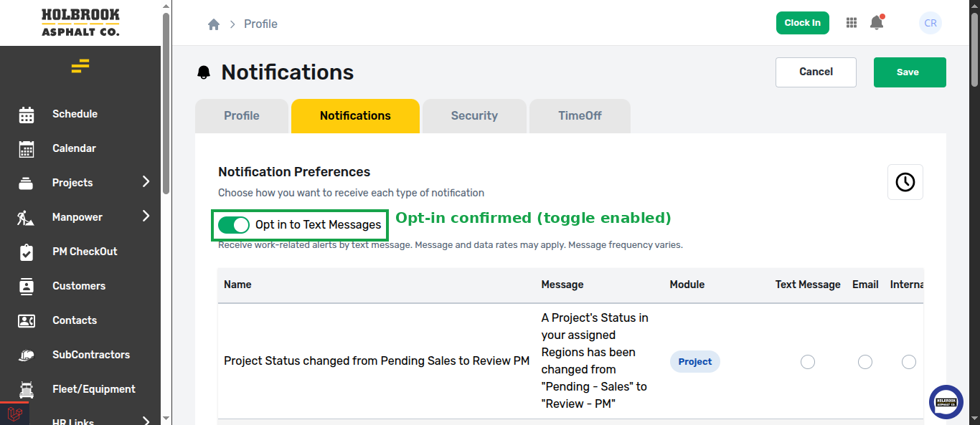Click the home breadcrumb icon
Screen dimensions: 980x425
[x=214, y=24]
